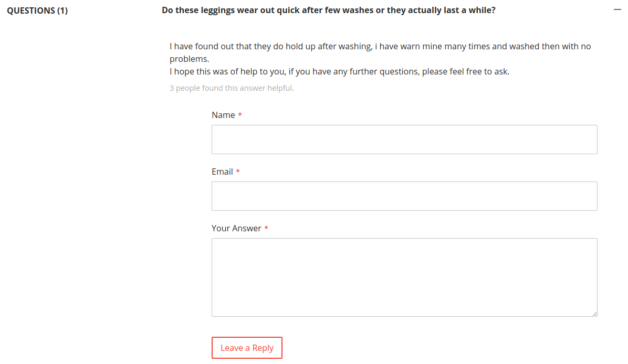Open the QUESTIONS (1) tab
Viewport: 628px width, 364px height.
click(37, 10)
